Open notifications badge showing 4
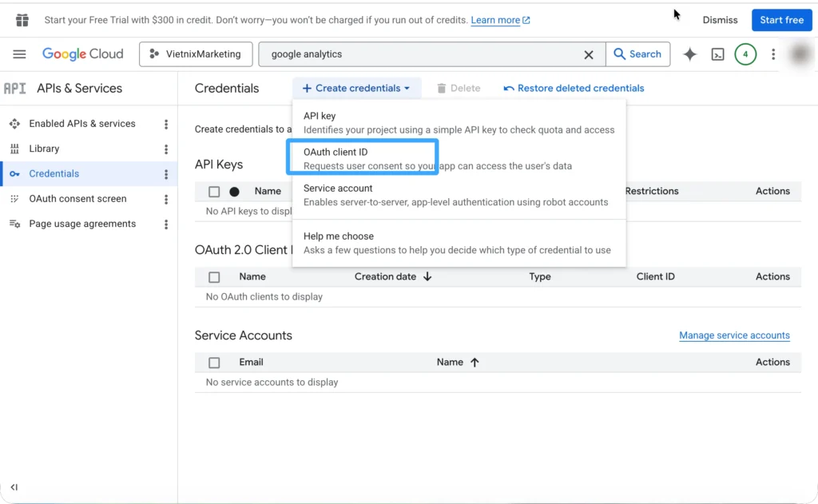 point(745,54)
